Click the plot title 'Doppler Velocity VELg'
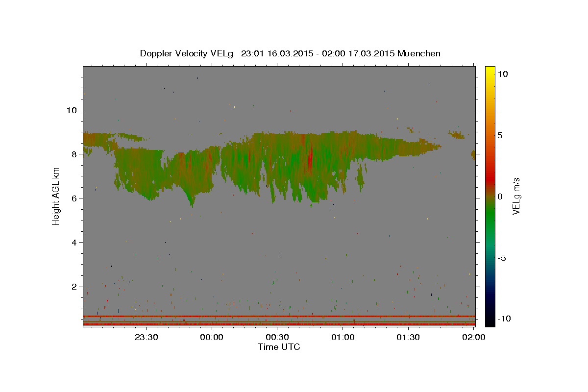This screenshot has height=392, width=588. [187, 53]
